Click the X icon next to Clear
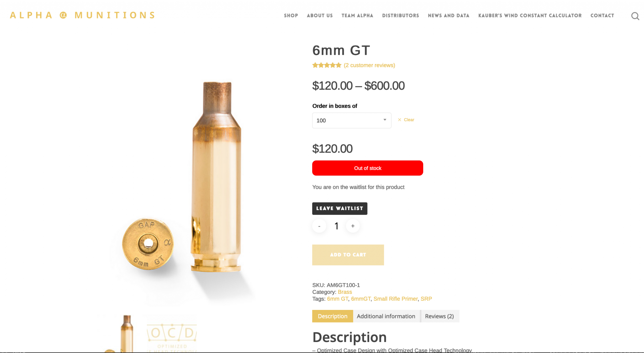The image size is (644, 353). tap(399, 120)
